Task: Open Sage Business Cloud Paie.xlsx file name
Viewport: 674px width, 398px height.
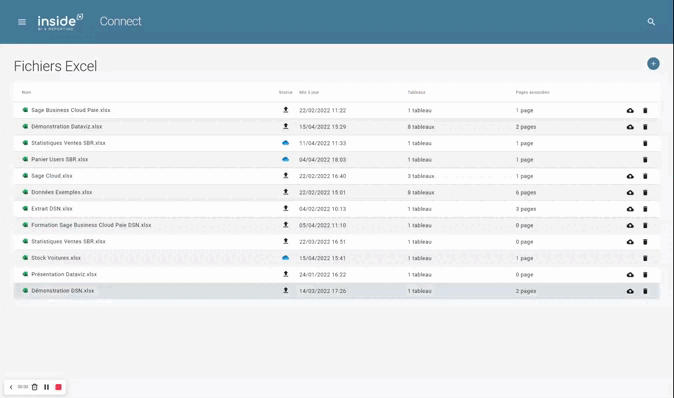Action: click(70, 110)
